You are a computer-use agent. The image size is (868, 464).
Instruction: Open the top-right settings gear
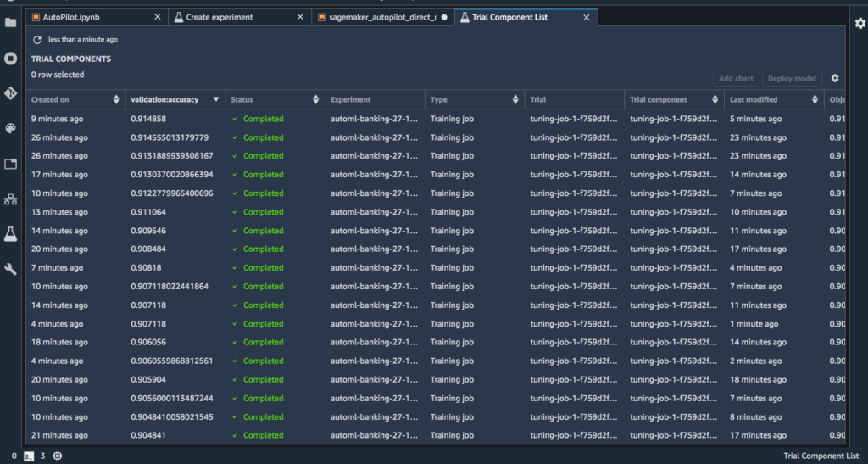860,23
